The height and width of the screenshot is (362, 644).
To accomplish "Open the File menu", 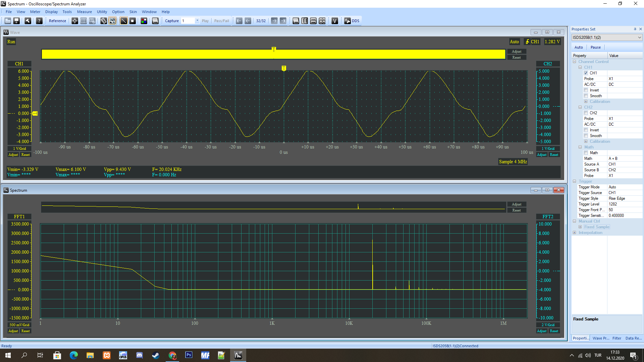I will 9,12.
